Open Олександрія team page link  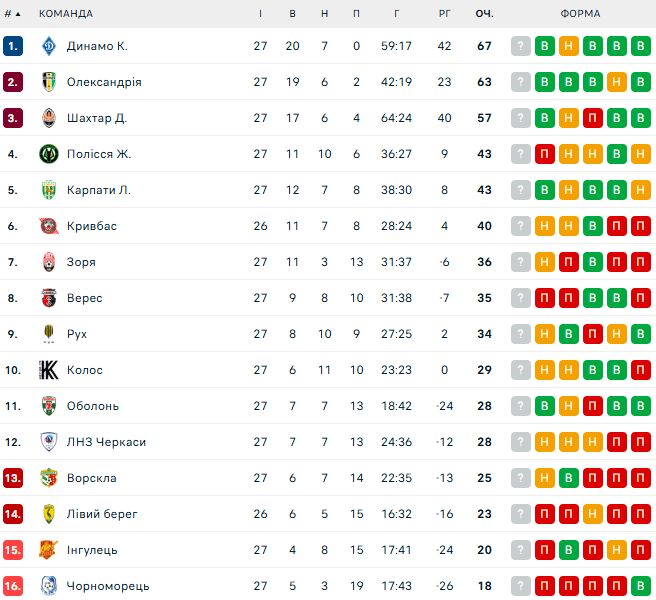tap(104, 82)
